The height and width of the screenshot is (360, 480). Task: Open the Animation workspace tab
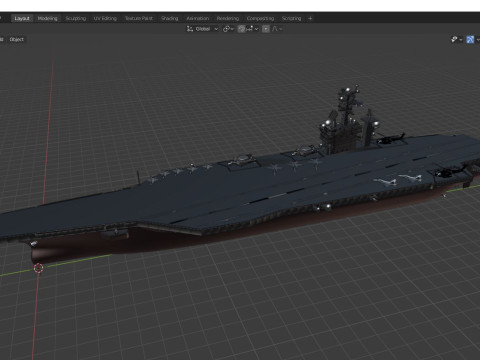(x=198, y=18)
